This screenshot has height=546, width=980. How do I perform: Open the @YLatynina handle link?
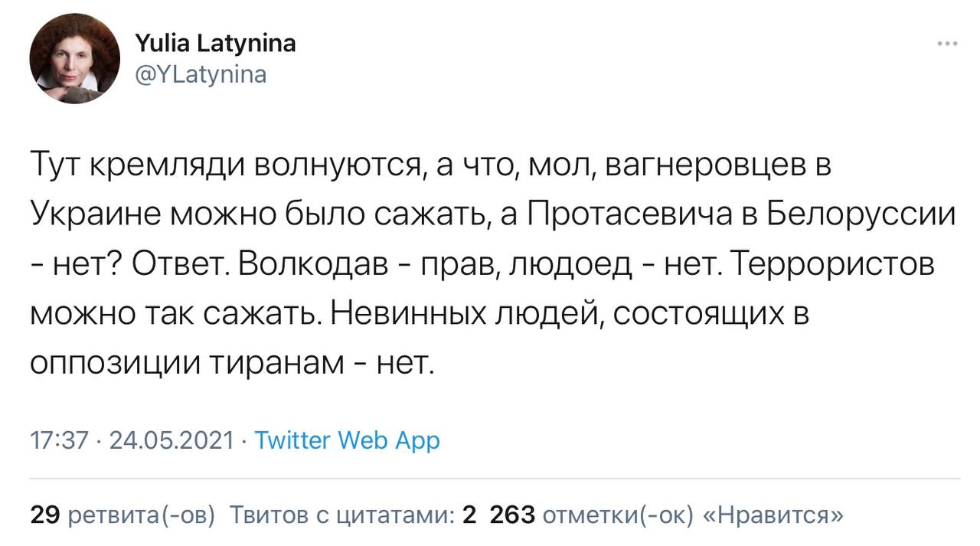coord(201,74)
